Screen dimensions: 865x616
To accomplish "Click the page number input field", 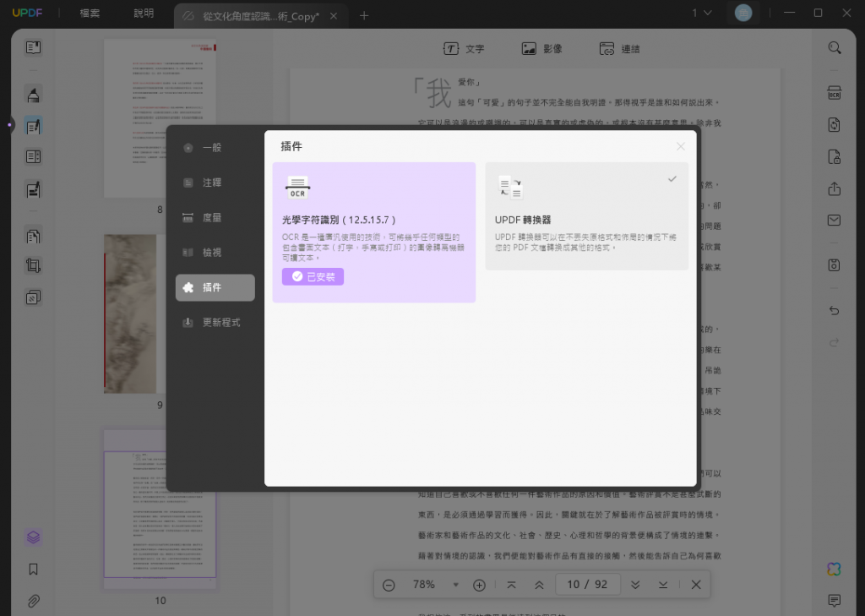I will [588, 585].
